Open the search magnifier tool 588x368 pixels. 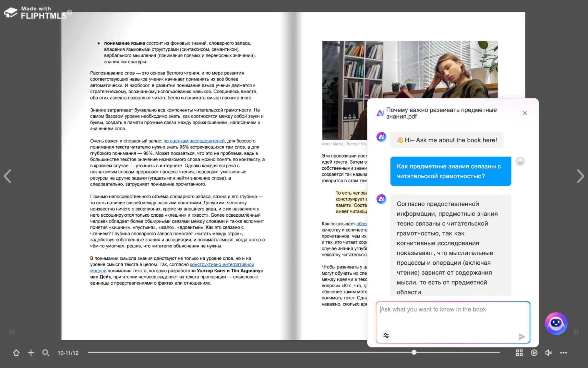point(46,353)
